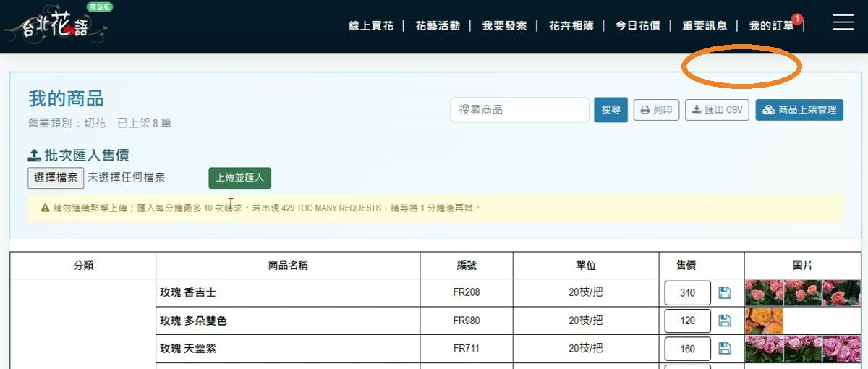Image resolution: width=868 pixels, height=369 pixels.
Task: Open first photo of 玫瑰 天堂紫
Action: coord(764,348)
